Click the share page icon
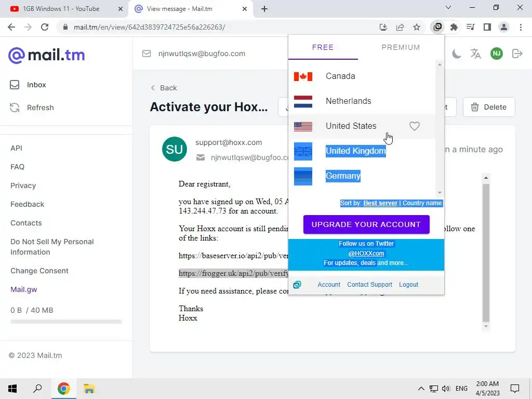Screen dimensions: 532x399 coord(400,27)
